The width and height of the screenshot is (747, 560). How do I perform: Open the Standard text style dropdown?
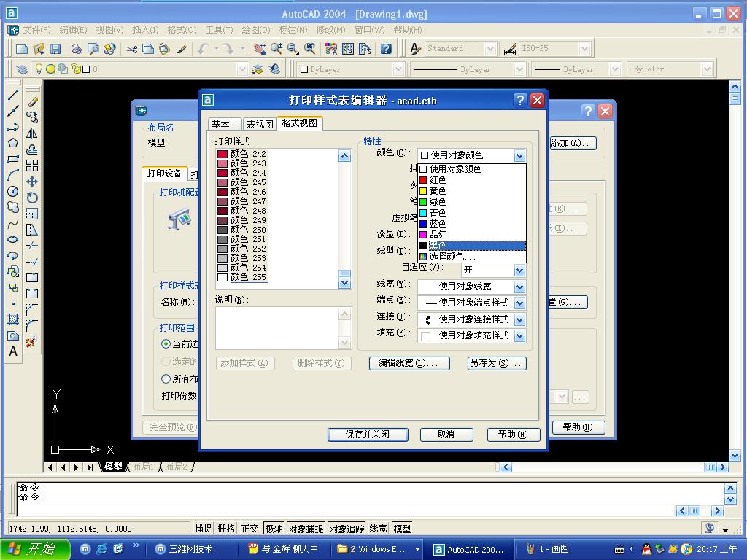pos(489,49)
